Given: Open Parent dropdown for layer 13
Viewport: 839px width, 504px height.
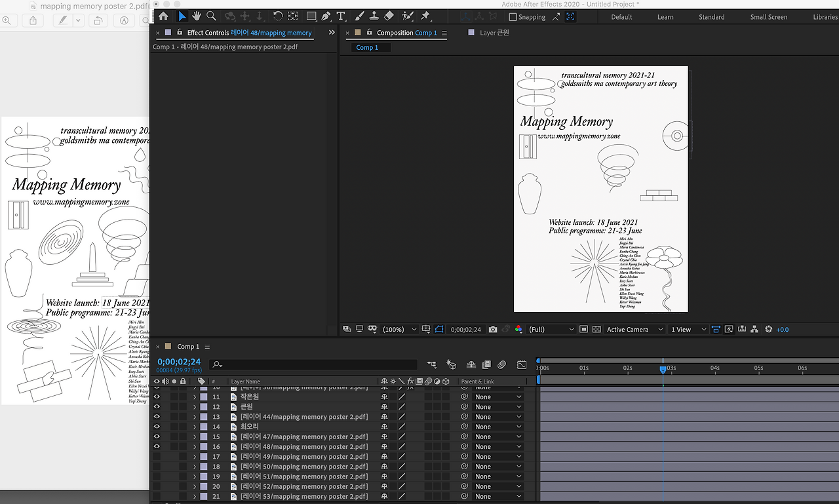Looking at the screenshot, I should tap(498, 417).
